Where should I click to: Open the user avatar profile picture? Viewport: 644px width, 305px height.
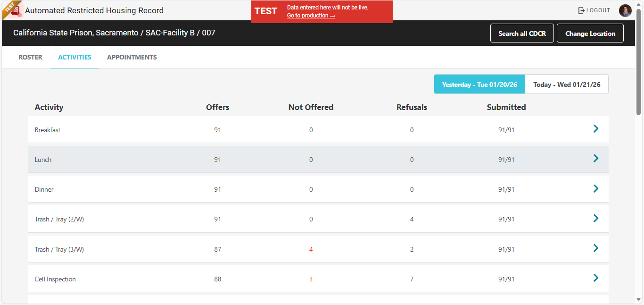pyautogui.click(x=625, y=10)
